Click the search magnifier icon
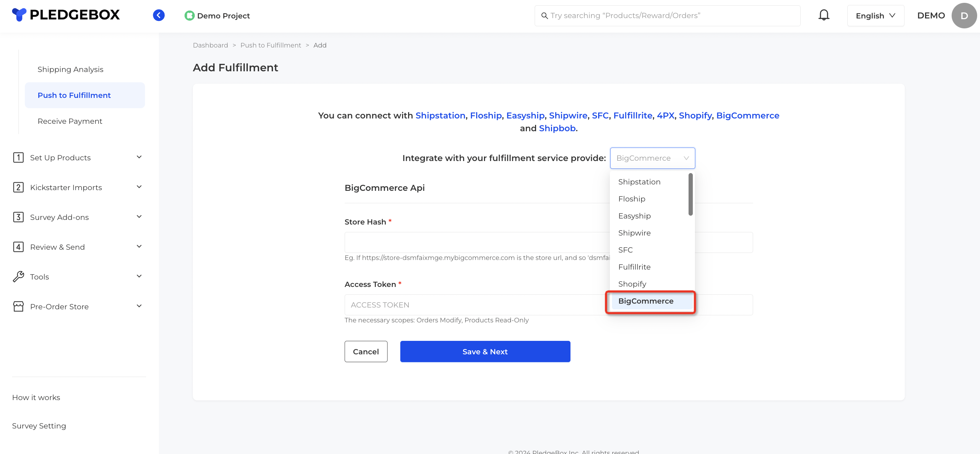 click(x=544, y=16)
